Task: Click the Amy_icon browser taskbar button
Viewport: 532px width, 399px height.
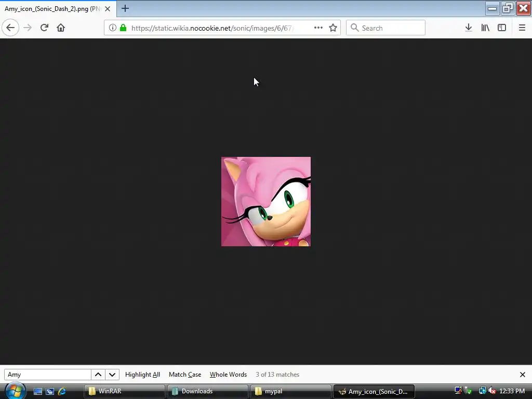Action: (x=374, y=391)
